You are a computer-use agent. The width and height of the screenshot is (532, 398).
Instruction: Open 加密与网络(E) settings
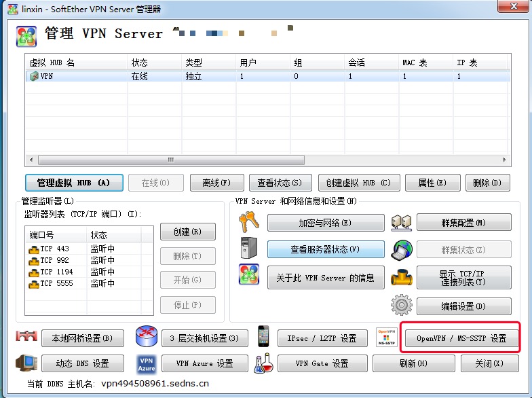[x=326, y=223]
